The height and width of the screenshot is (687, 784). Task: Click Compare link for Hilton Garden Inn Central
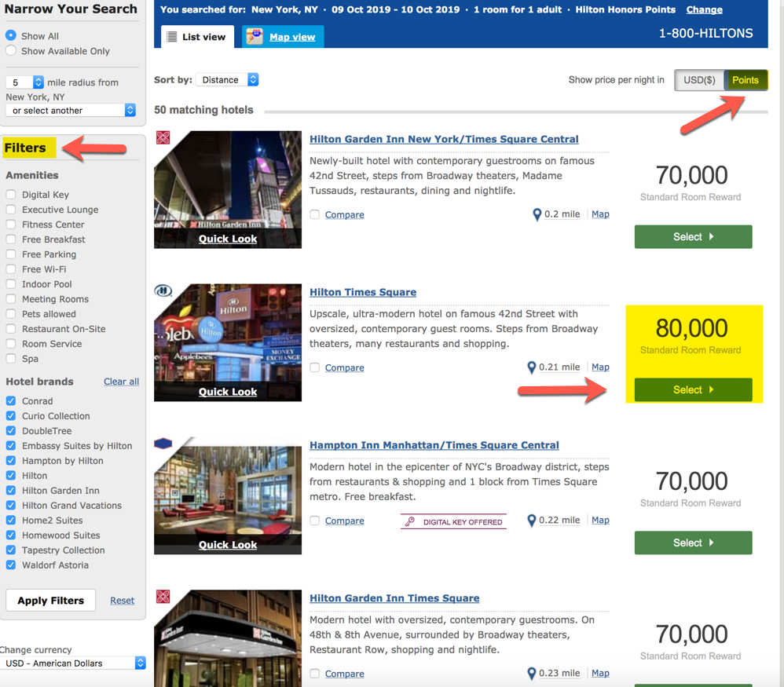point(345,214)
